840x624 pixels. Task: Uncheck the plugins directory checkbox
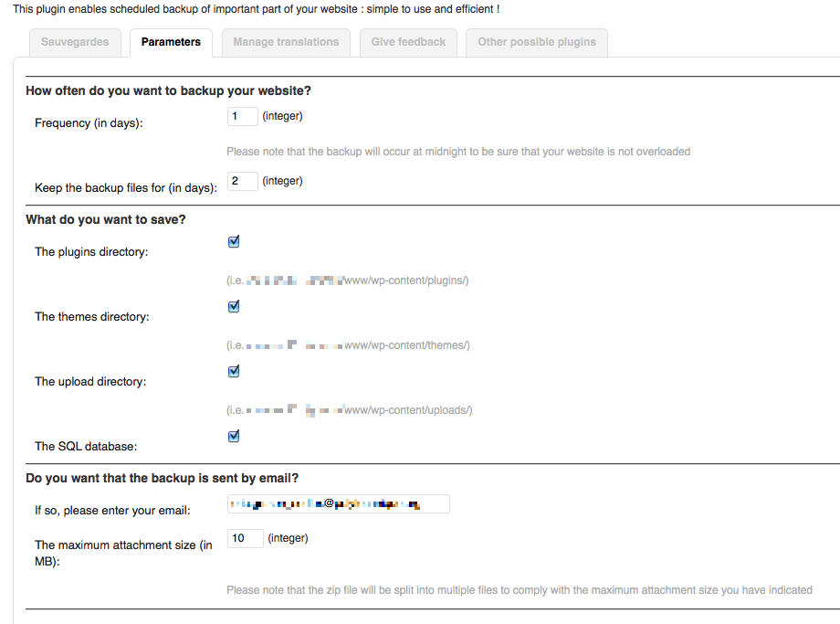234,242
